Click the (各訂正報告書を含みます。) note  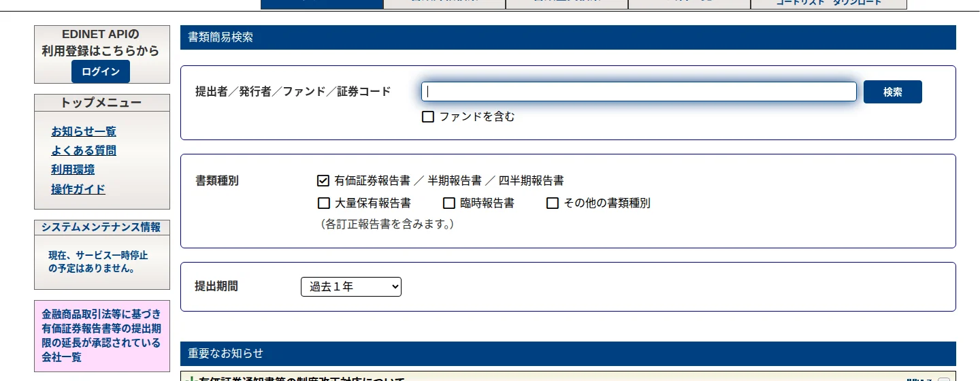[386, 224]
